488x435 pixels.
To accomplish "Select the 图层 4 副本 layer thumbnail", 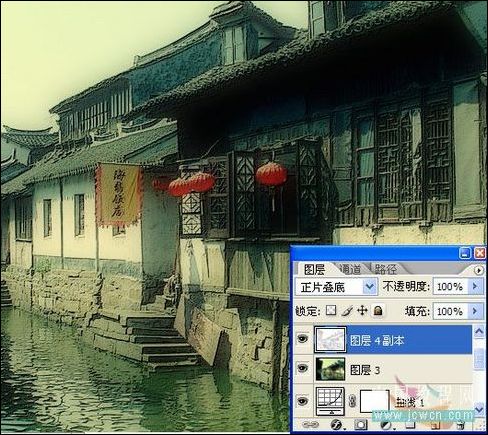I will (331, 339).
